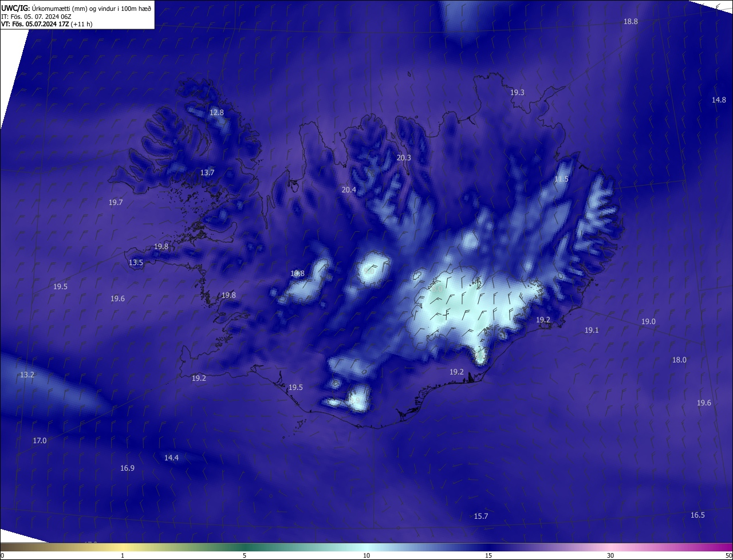Click the 'IT: Fös. 05. 07. 2024 06Z' line
Viewport: 733px width, 560px height.
tap(36, 16)
